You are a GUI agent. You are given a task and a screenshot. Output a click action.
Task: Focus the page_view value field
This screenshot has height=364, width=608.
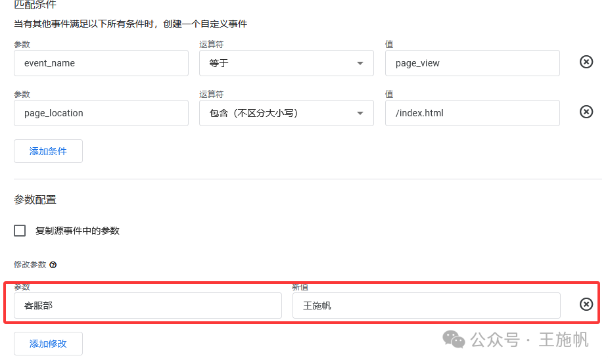[473, 63]
